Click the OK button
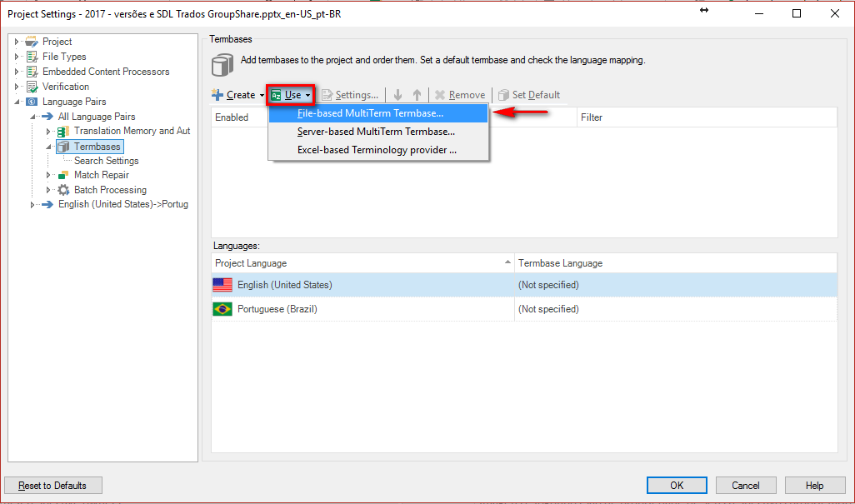 tap(677, 486)
